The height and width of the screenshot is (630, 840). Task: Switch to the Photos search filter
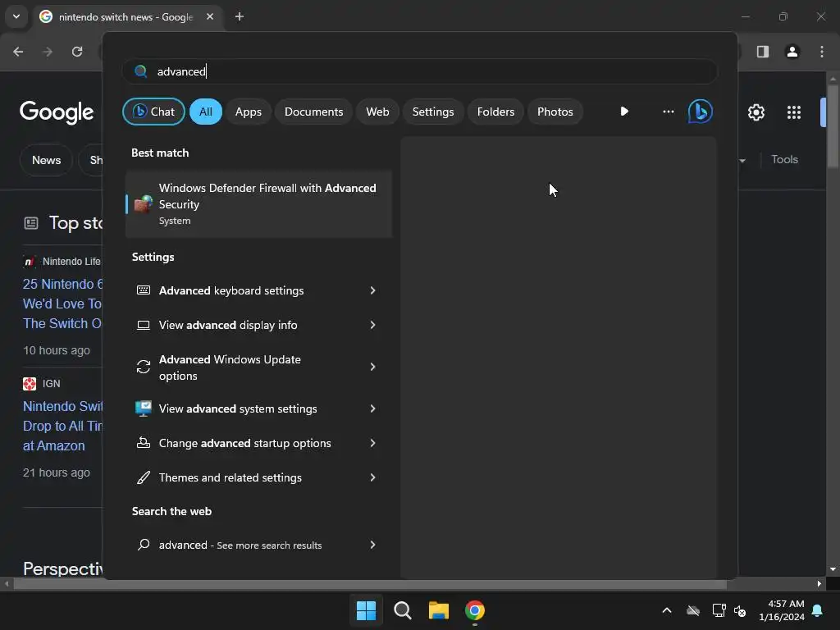point(555,112)
